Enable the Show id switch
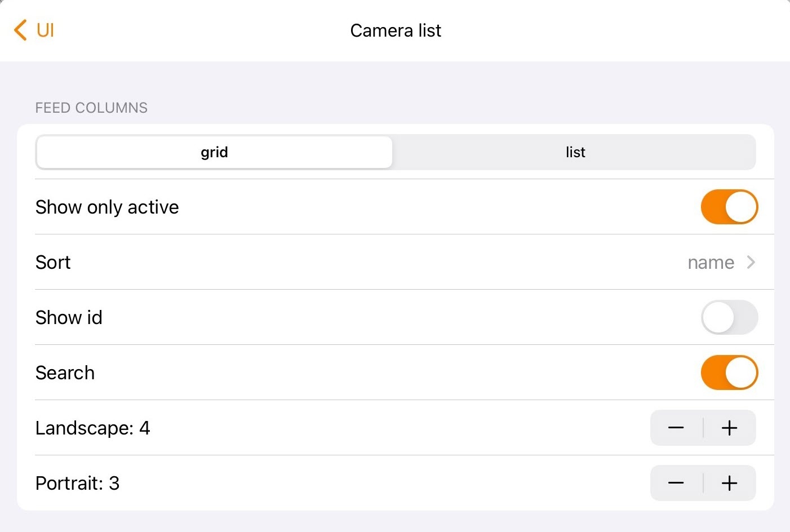Viewport: 790px width, 532px height. pos(729,317)
